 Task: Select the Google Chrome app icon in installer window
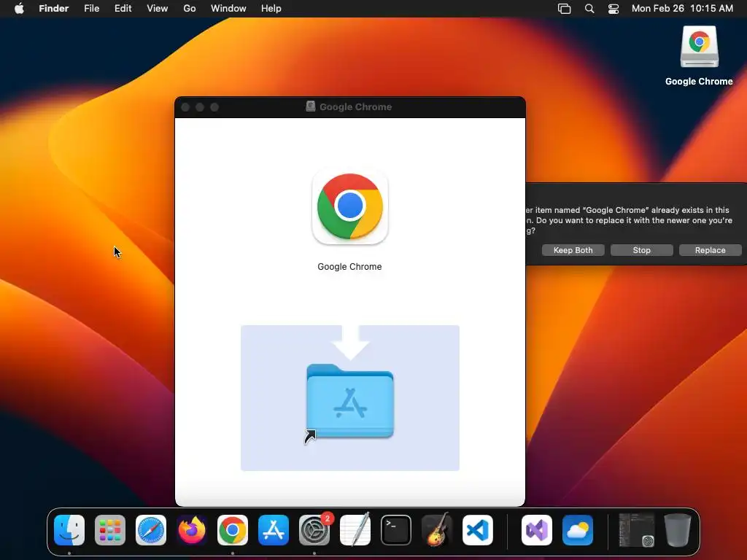[349, 206]
